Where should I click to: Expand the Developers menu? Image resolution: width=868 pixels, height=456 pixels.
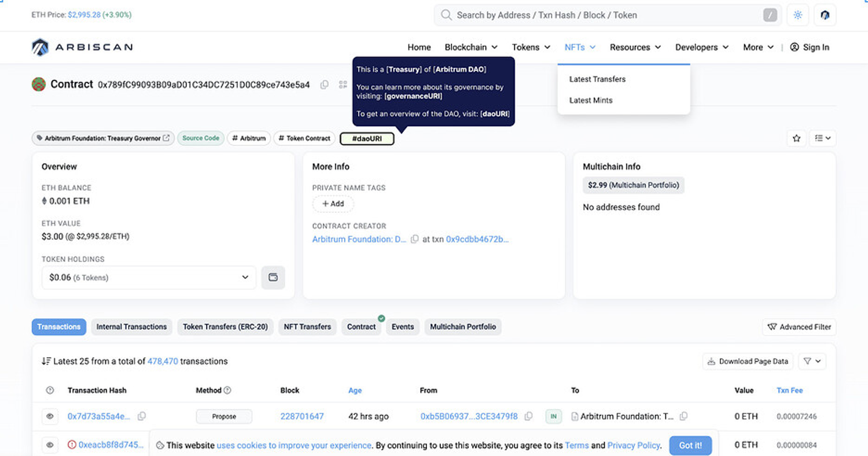point(702,47)
